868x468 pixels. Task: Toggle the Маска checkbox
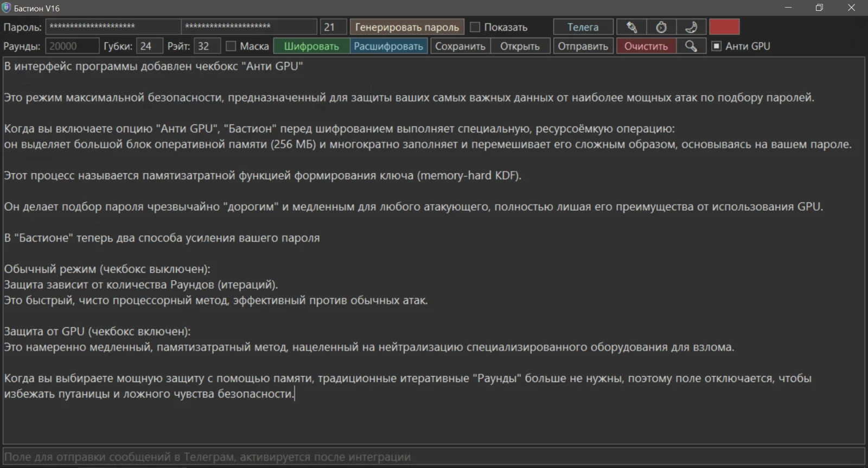click(231, 46)
